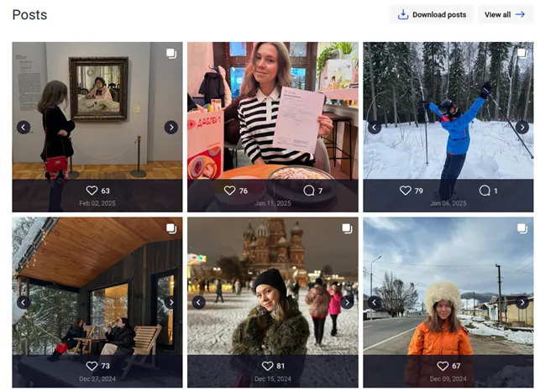Show previous image on museum painting post
540x392 pixels.
click(24, 128)
